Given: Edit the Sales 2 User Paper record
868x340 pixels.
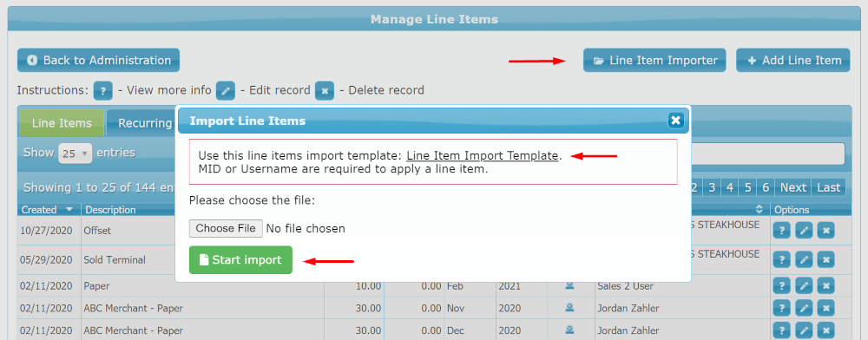Looking at the screenshot, I should pos(803,286).
